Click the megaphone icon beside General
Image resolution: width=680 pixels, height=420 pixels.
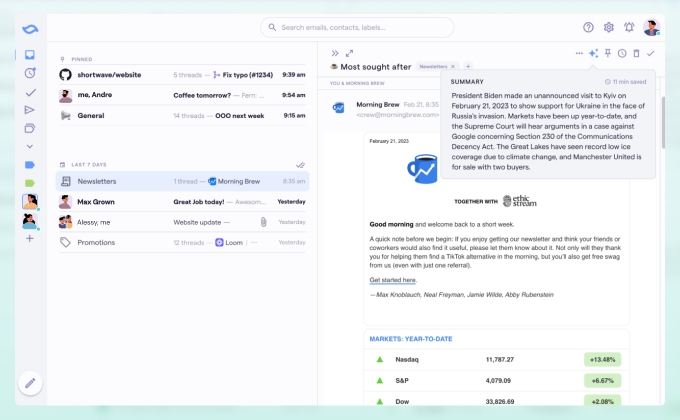(x=65, y=115)
